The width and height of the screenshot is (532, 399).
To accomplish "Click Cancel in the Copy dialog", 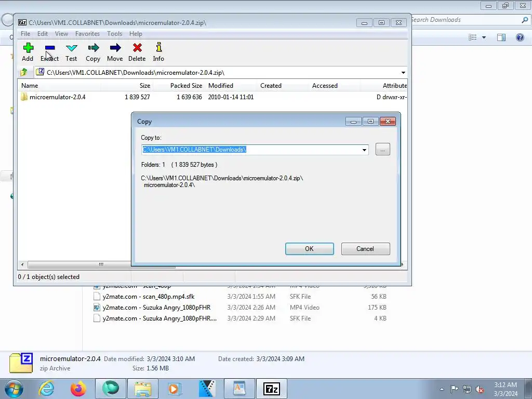I will 365,249.
